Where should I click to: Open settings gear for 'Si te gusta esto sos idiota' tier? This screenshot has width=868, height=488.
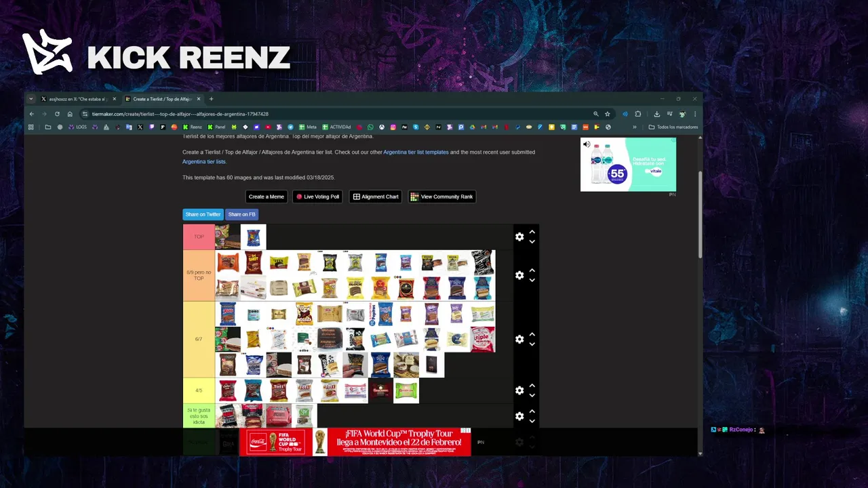(x=519, y=416)
